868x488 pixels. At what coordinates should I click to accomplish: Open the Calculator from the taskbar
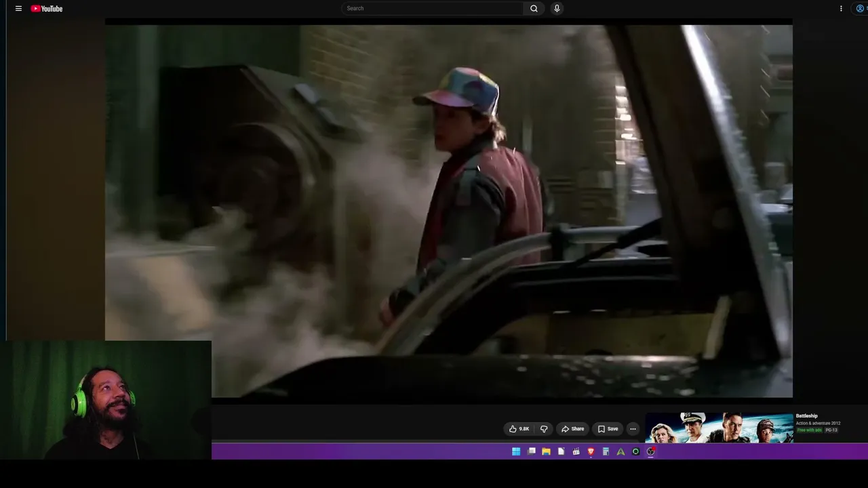(x=606, y=451)
